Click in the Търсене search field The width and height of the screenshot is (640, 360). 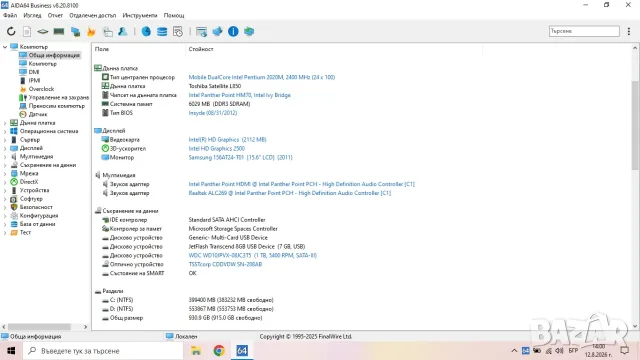(x=584, y=31)
